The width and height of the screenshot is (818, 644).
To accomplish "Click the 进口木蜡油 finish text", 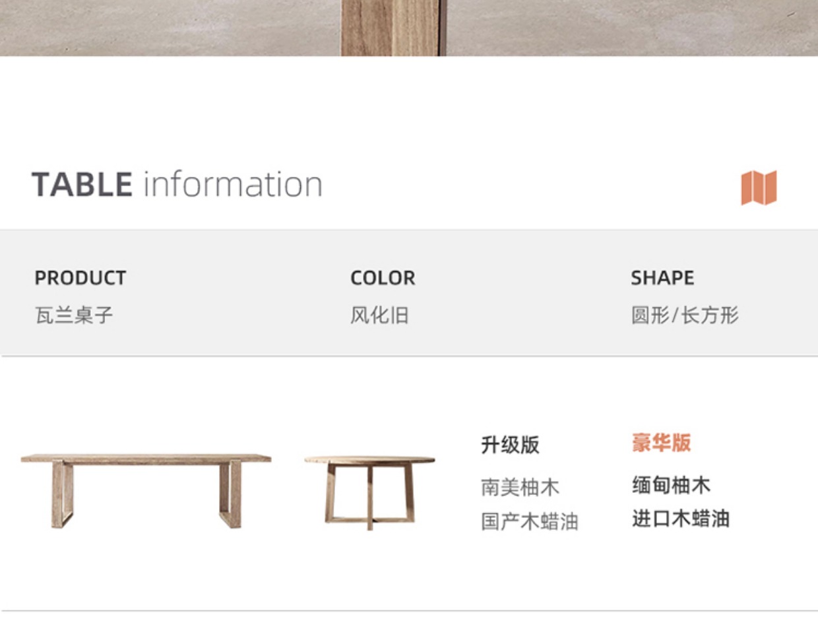I will click(x=680, y=519).
